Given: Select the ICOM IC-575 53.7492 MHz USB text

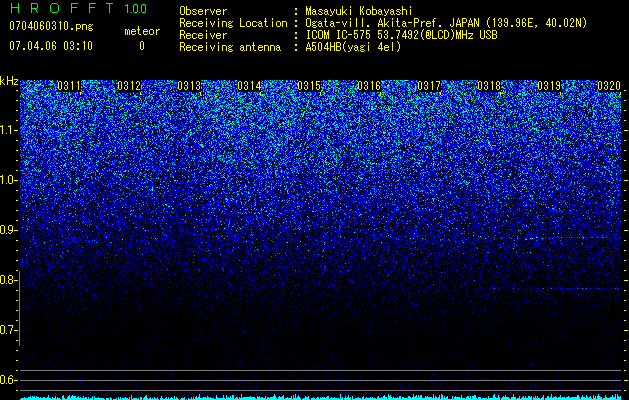Looking at the screenshot, I should coord(401,35).
